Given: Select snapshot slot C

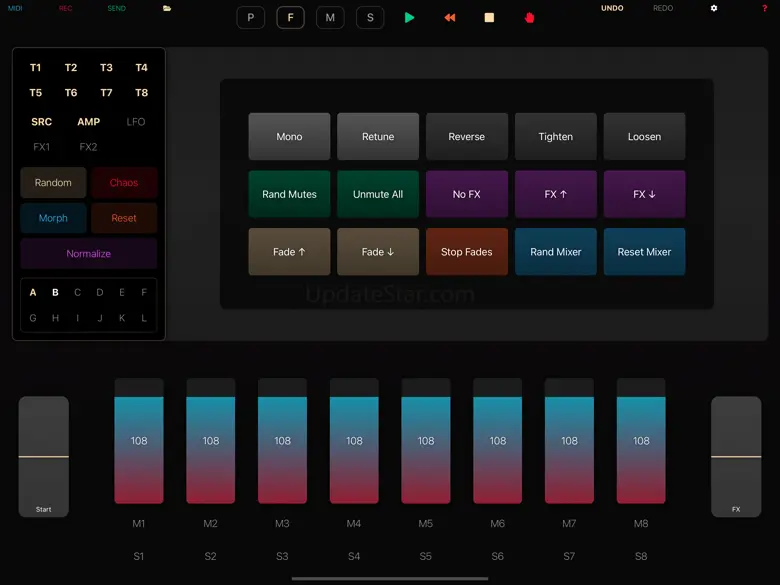Looking at the screenshot, I should (x=78, y=293).
